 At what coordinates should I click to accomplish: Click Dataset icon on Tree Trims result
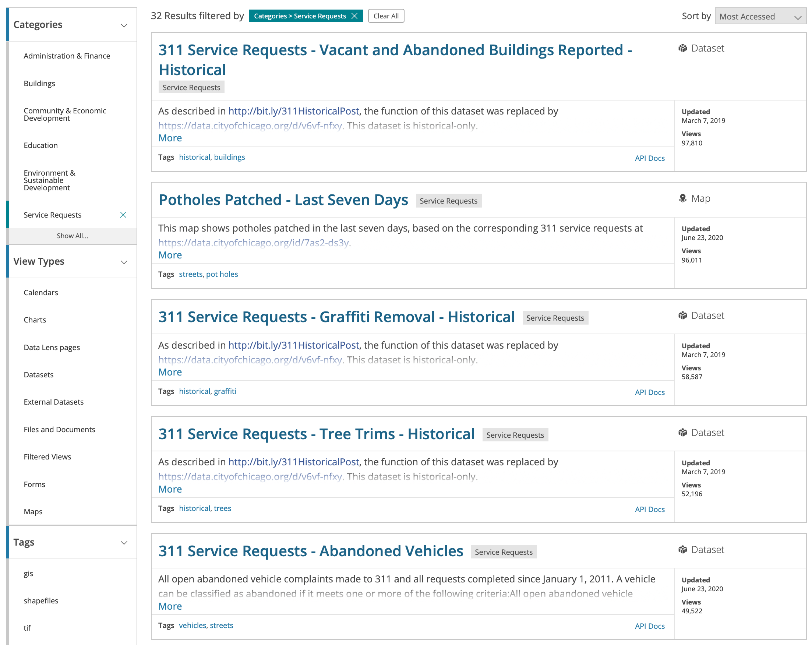682,433
